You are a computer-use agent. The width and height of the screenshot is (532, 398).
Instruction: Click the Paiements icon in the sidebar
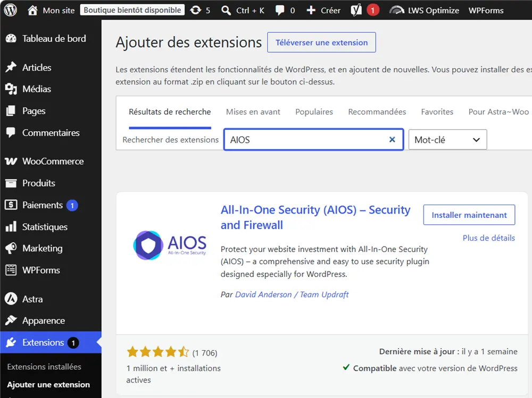click(11, 205)
